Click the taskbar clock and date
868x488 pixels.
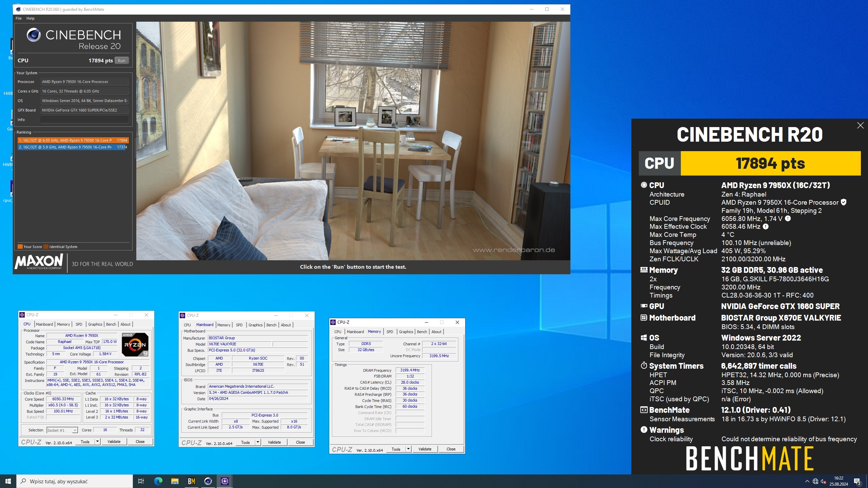click(839, 481)
